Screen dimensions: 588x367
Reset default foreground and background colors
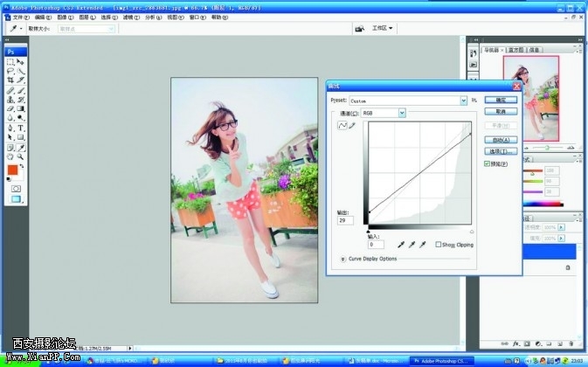pyautogui.click(x=9, y=179)
